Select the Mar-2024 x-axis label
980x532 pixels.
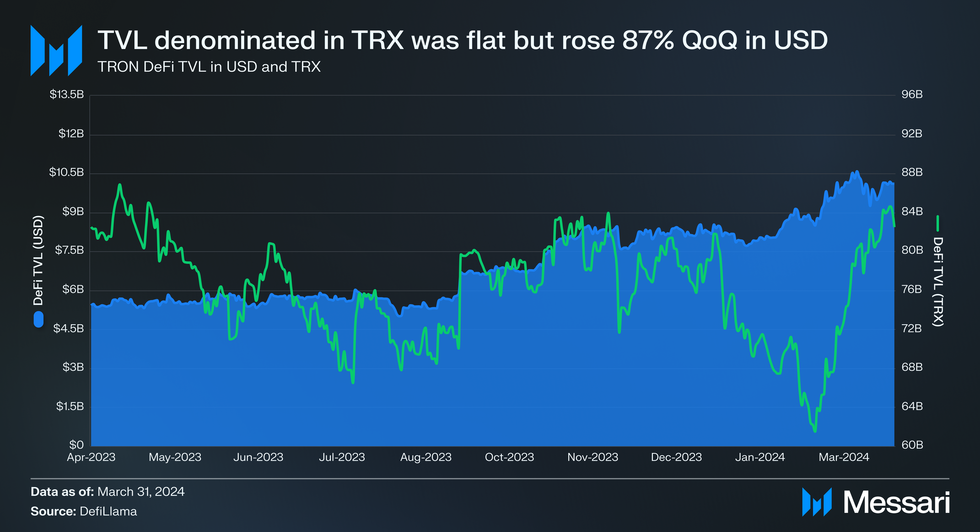[844, 457]
